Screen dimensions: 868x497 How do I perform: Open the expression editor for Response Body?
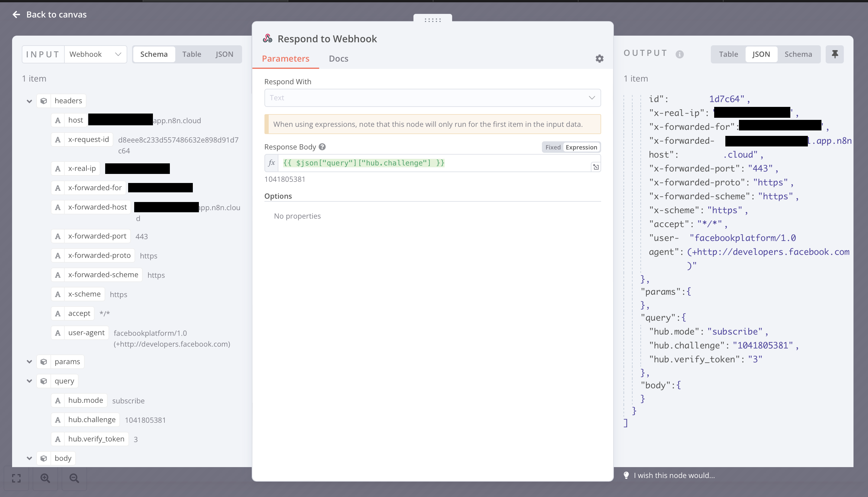coord(596,167)
